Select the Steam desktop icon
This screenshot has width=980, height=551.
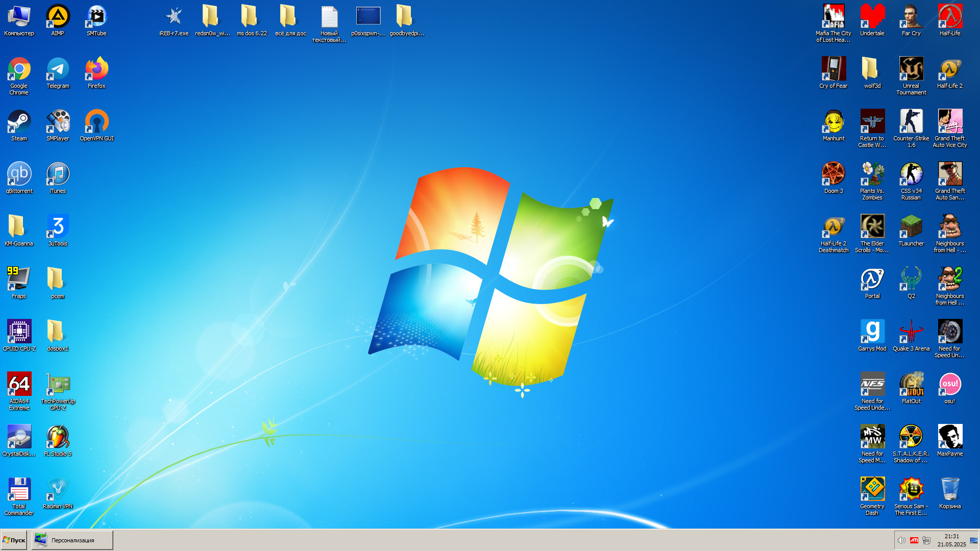click(x=19, y=122)
